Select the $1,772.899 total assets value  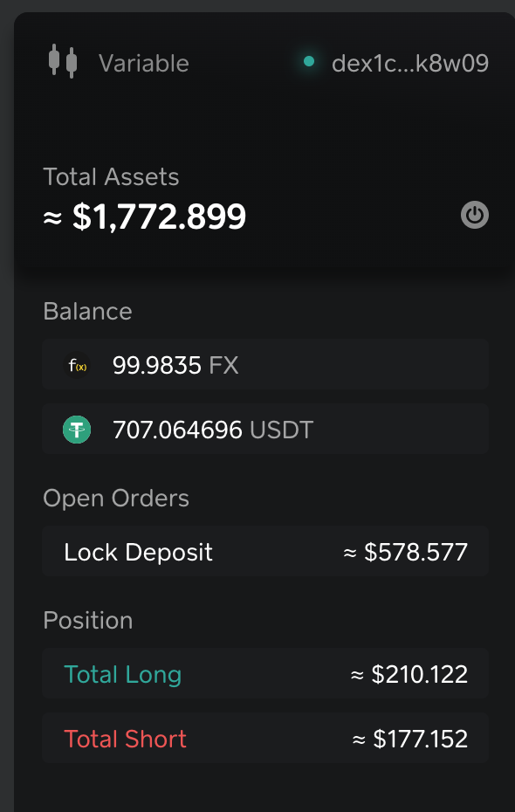[160, 217]
